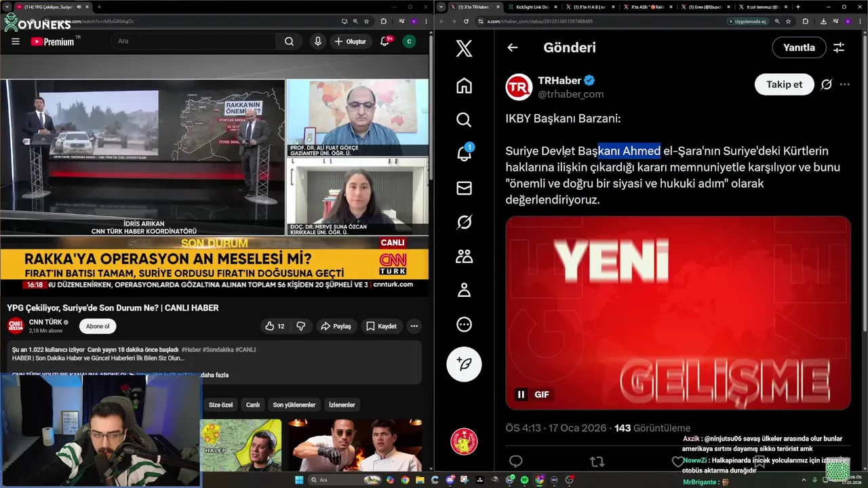Image resolution: width=868 pixels, height=488 pixels.
Task: Open X account avatar at sidebar bottom
Action: click(464, 442)
